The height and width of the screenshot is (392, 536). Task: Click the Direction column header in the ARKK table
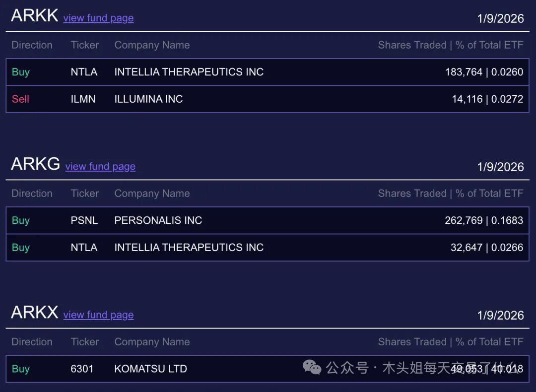pos(32,45)
